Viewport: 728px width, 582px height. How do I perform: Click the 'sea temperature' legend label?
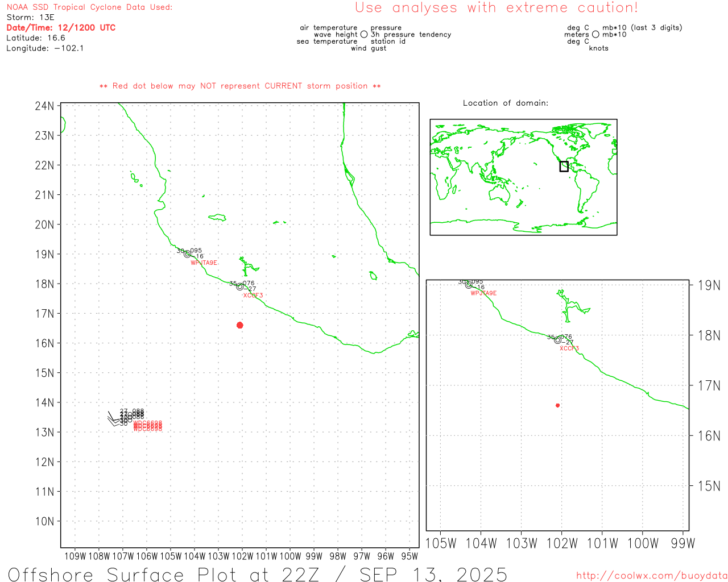point(327,41)
